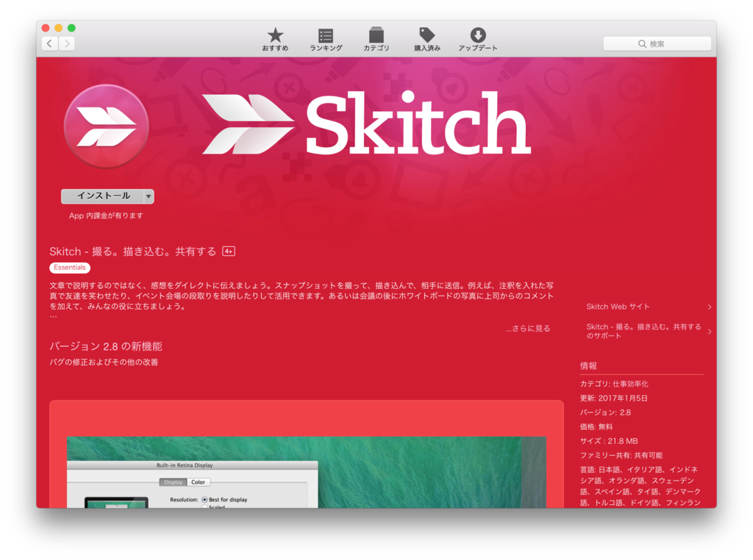Open the ランキング (Top Charts) list tab
The width and height of the screenshot is (753, 560).
click(326, 40)
